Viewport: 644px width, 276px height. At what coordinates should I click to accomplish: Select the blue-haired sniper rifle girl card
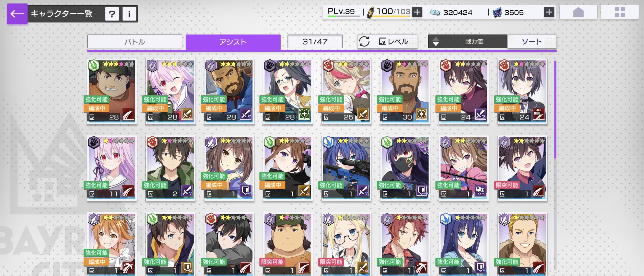[346, 168]
